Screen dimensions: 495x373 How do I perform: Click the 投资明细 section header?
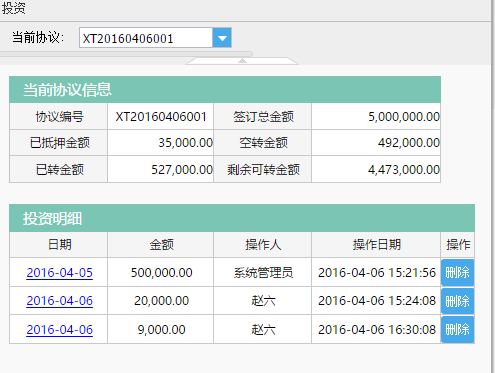click(242, 218)
